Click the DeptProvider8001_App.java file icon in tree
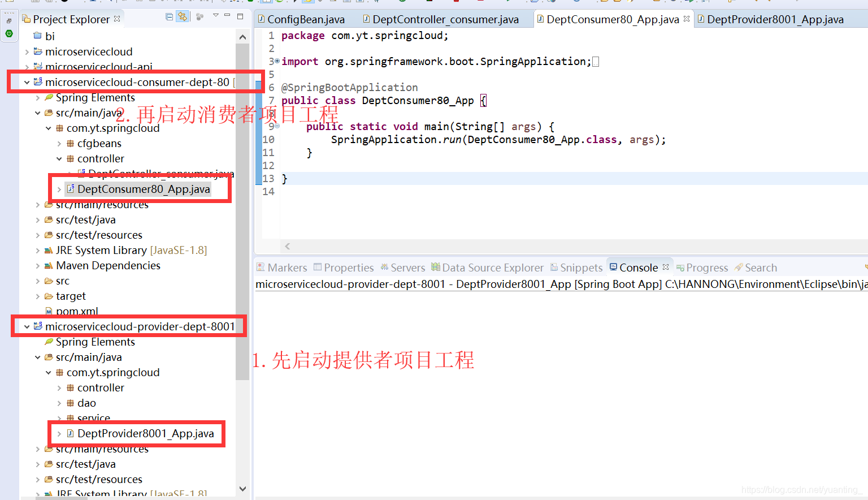The width and height of the screenshot is (868, 500). click(70, 433)
